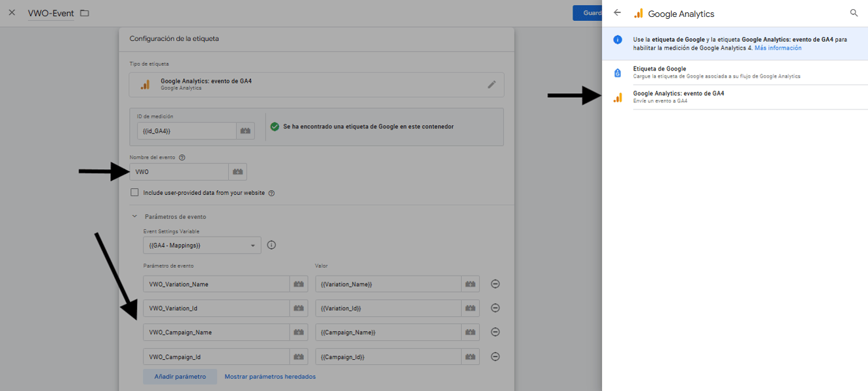The height and width of the screenshot is (391, 868).
Task: Open variable picker for VWO_Campaign_Name parameter
Action: [299, 332]
